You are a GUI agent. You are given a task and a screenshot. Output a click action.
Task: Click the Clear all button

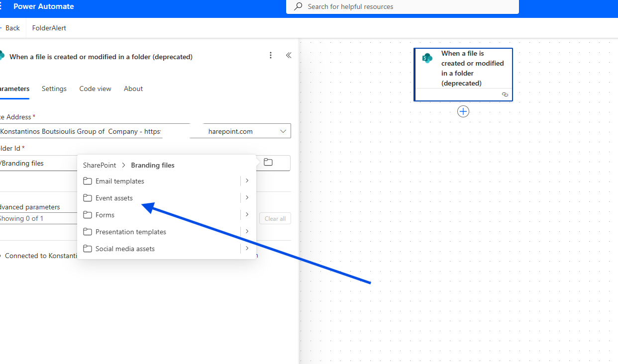click(275, 219)
